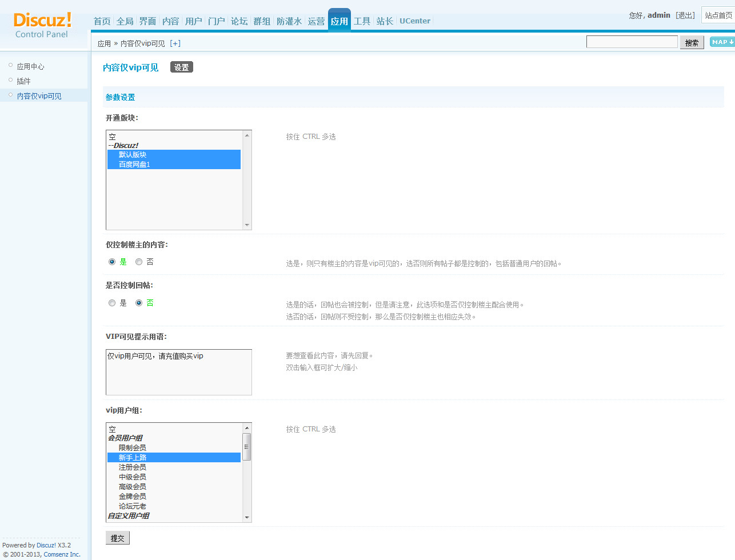Viewport: 735px width, 560px height.
Task: Select 金牌会员 in vip用户组 list
Action: (174, 497)
